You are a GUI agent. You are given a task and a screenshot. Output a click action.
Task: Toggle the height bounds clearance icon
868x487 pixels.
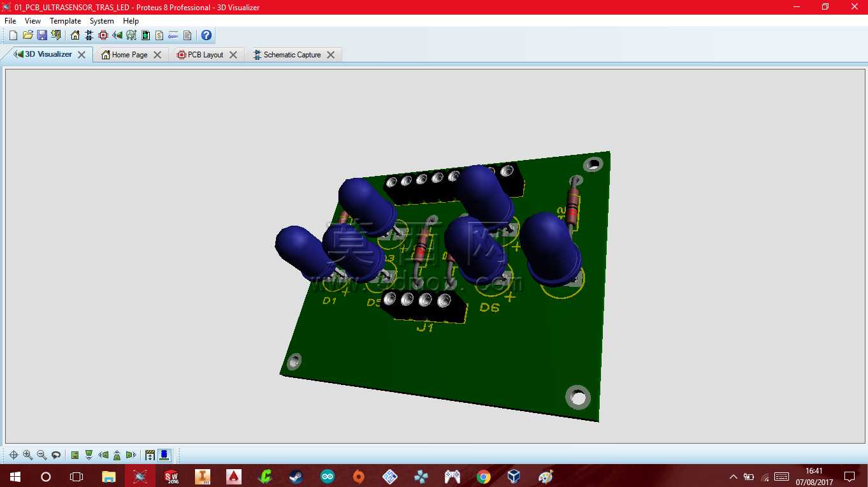[150, 455]
